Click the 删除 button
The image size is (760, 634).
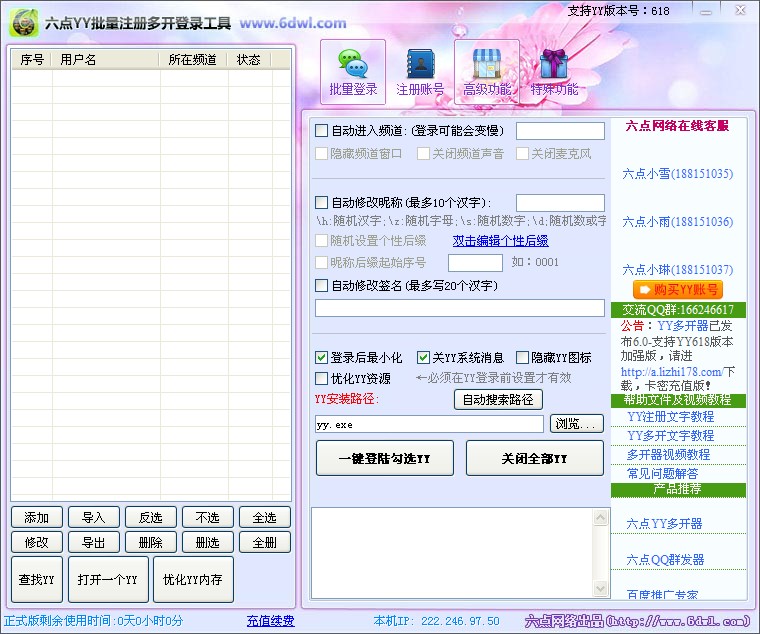click(x=150, y=542)
